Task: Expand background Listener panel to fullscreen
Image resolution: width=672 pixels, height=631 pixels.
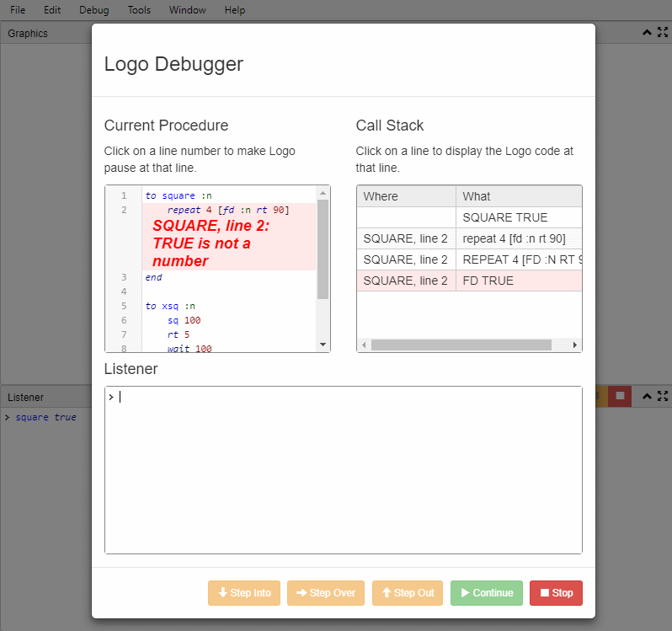Action: tap(663, 396)
